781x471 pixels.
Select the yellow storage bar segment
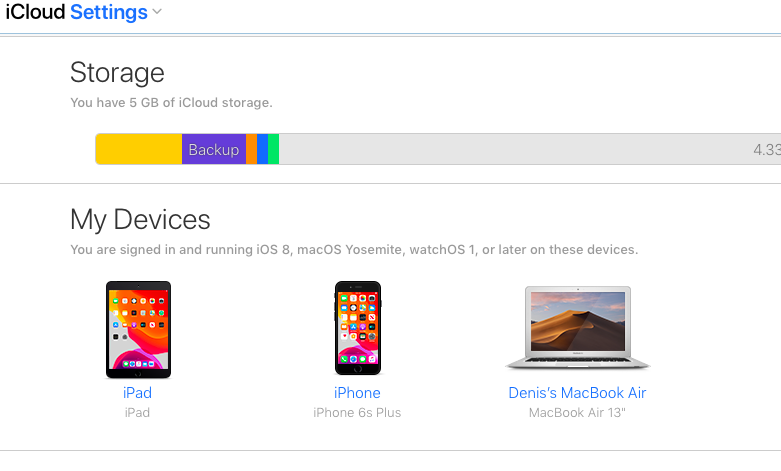[139, 149]
